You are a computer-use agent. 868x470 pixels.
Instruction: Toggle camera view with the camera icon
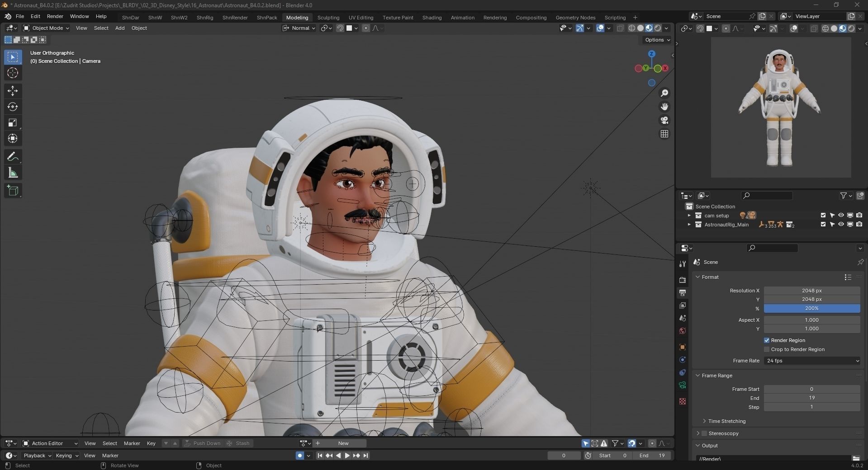pyautogui.click(x=664, y=120)
